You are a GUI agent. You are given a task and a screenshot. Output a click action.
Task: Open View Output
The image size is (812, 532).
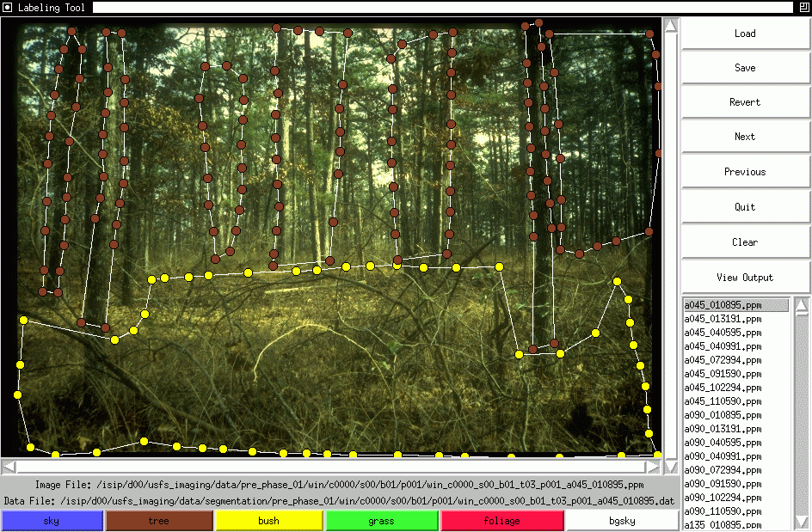[745, 278]
